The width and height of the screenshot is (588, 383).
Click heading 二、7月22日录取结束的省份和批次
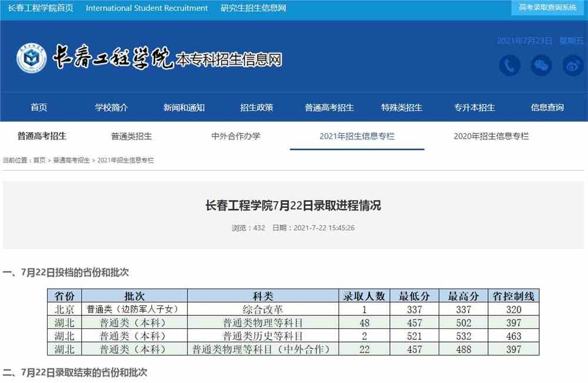tap(75, 372)
